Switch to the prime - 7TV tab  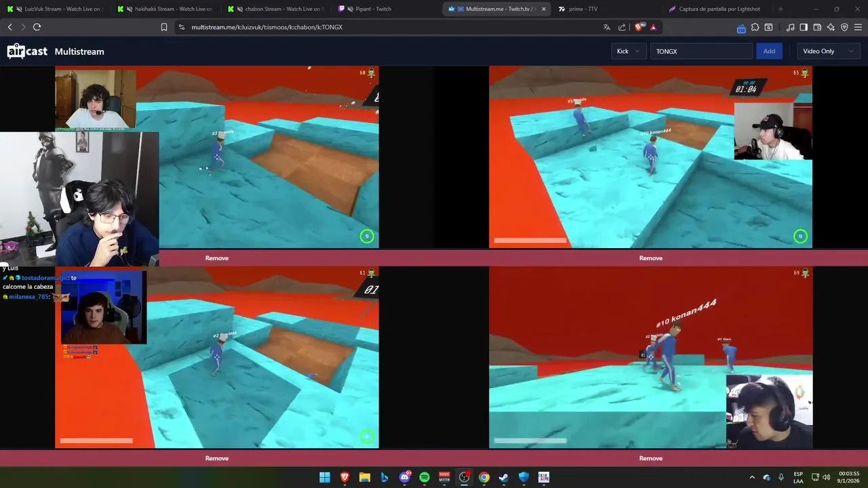tap(606, 9)
